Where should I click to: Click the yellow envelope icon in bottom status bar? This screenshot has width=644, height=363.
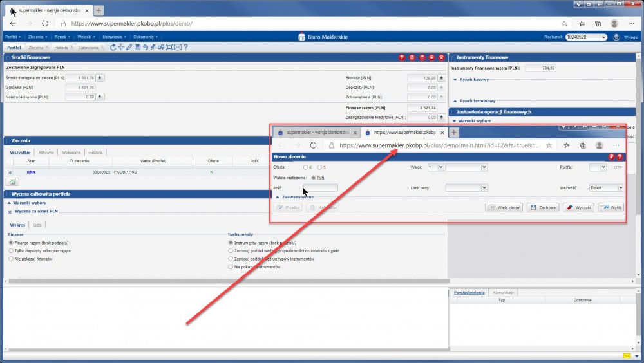tap(627, 356)
